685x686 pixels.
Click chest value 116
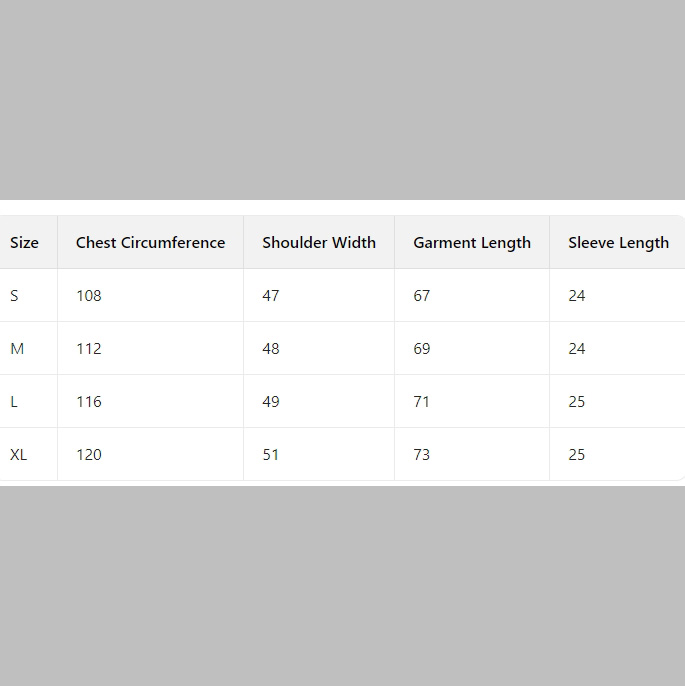coord(89,402)
